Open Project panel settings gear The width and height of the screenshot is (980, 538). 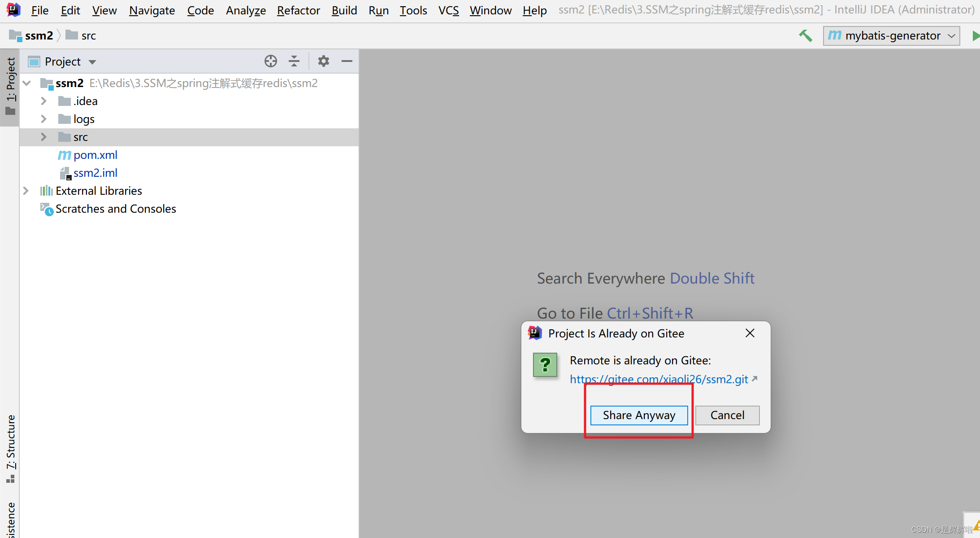tap(324, 61)
